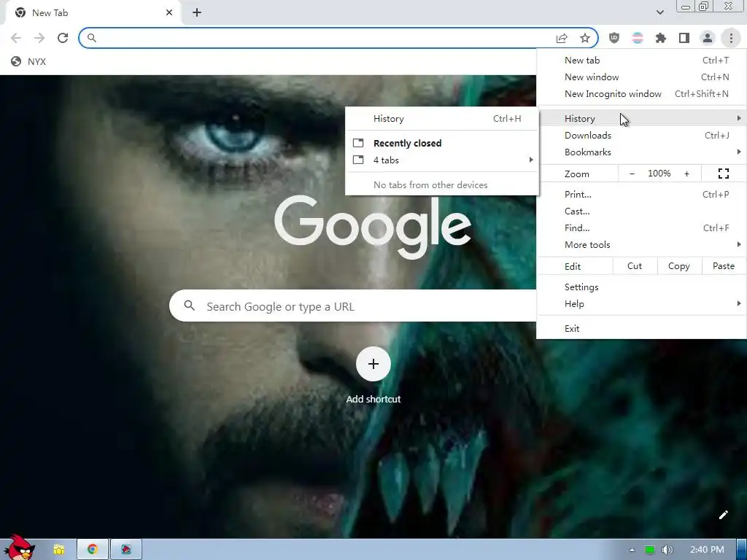Expand the Bookmarks submenu
747x560 pixels.
pyautogui.click(x=641, y=152)
